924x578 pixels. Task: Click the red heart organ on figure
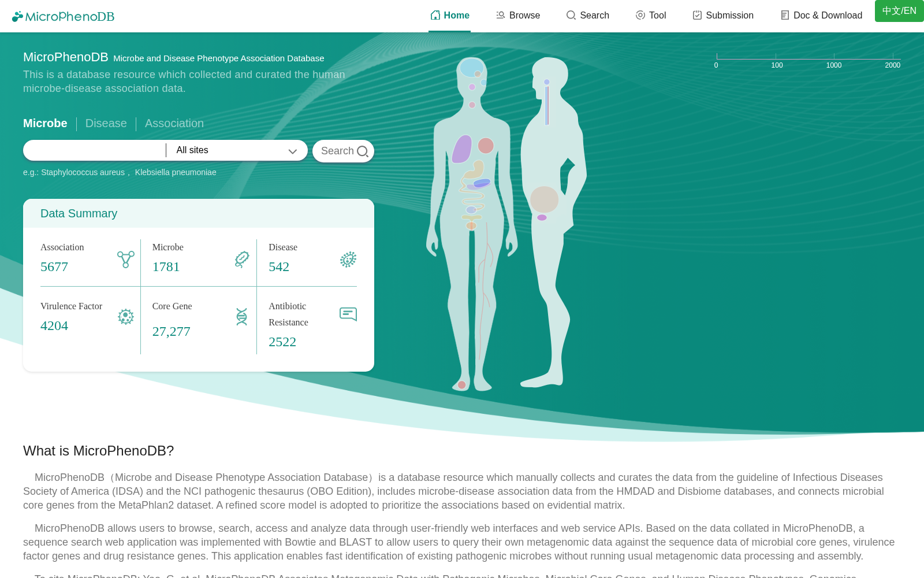tap(486, 145)
